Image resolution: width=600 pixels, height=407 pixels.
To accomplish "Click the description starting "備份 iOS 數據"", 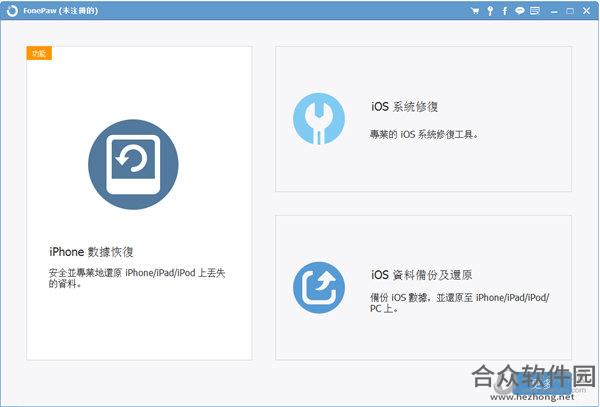I will pyautogui.click(x=460, y=303).
